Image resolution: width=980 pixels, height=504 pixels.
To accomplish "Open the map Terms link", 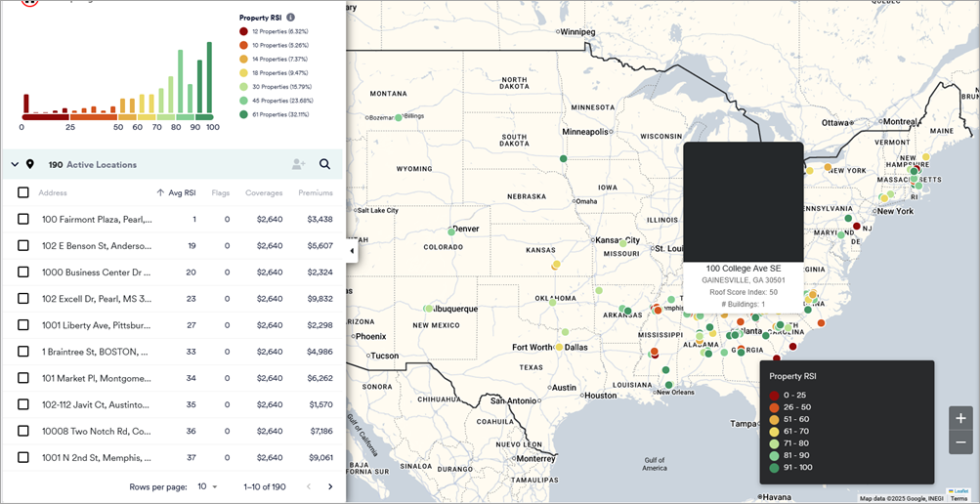I will tap(959, 498).
